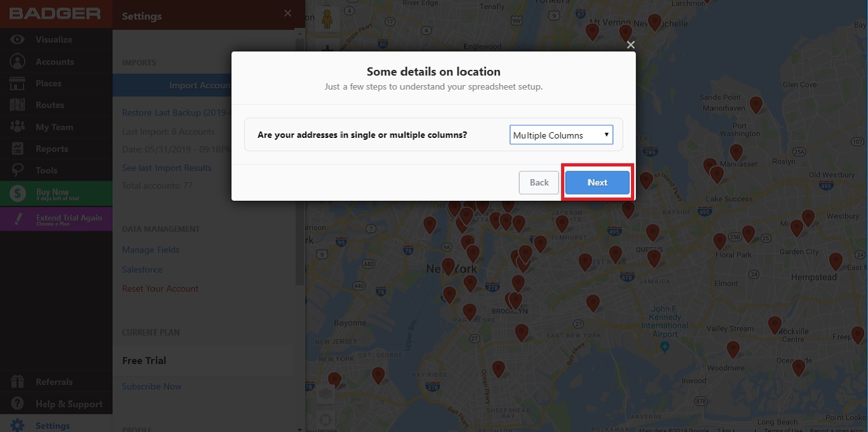Click the Places storefront icon
This screenshot has width=868, height=432.
[x=17, y=83]
